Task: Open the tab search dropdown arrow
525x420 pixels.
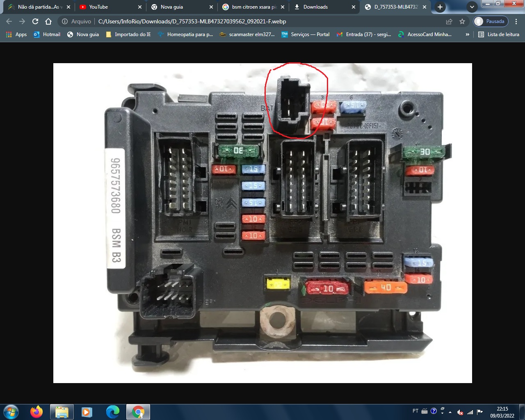Action: (x=472, y=7)
